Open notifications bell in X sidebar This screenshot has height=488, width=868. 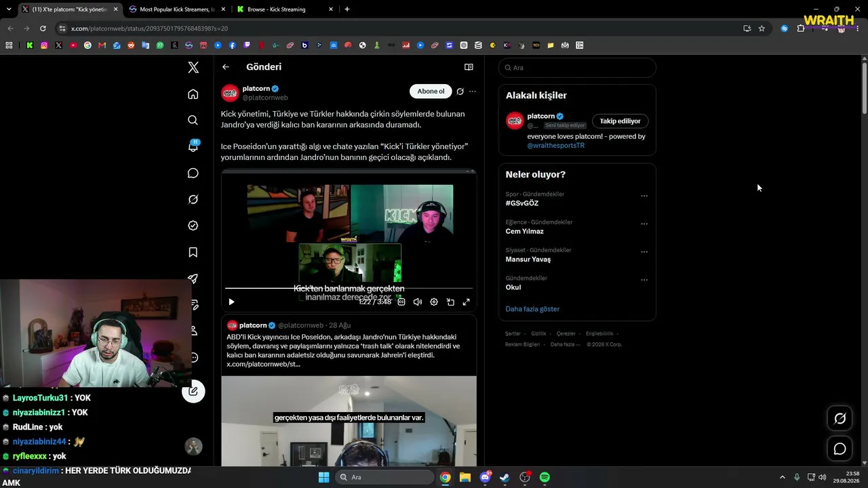click(x=193, y=146)
